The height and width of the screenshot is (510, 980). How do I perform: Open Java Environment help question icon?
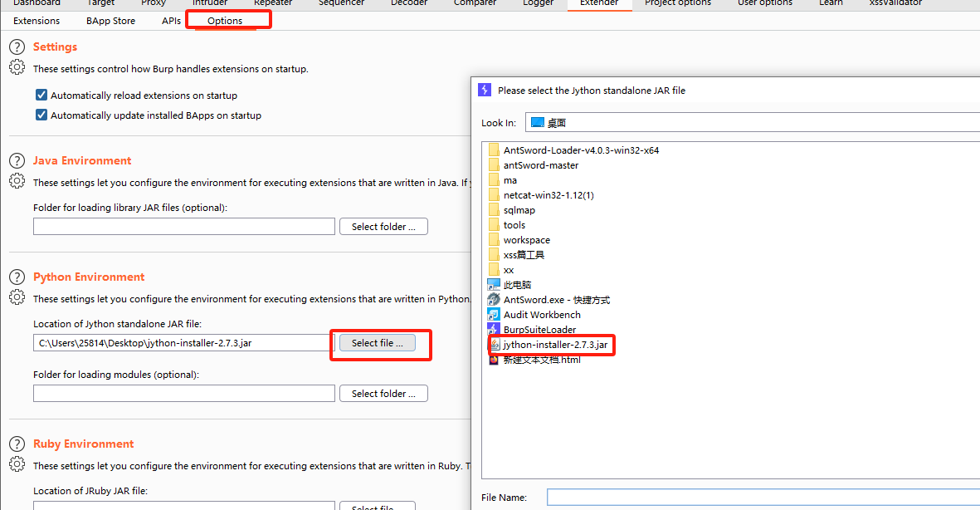point(17,161)
